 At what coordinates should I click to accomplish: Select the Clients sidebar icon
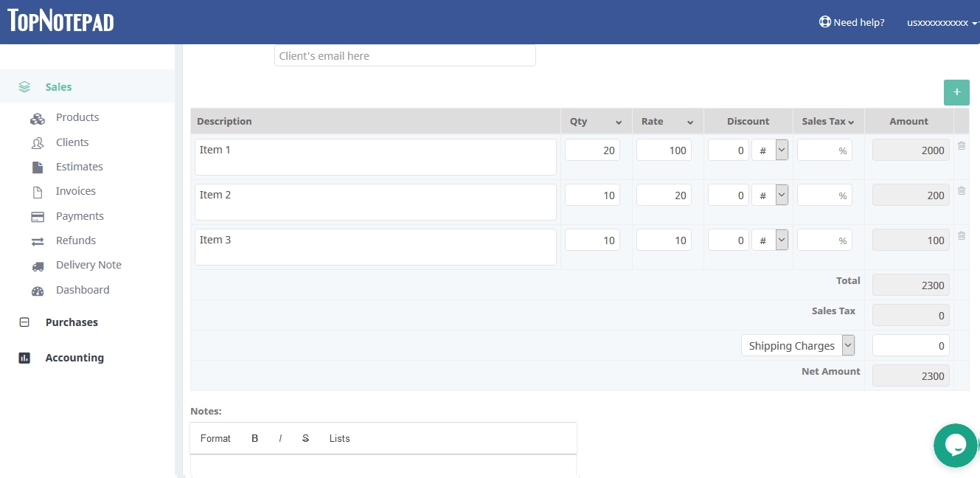click(38, 142)
